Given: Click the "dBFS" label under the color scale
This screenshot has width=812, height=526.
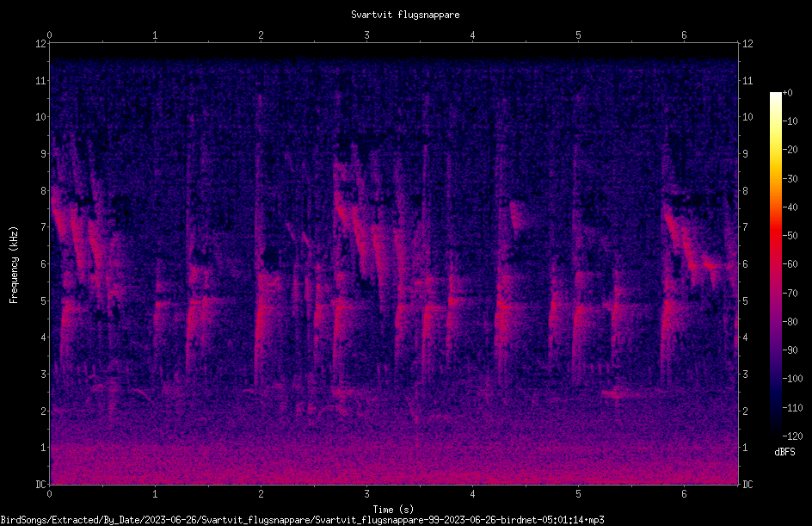Looking at the screenshot, I should [x=784, y=452].
